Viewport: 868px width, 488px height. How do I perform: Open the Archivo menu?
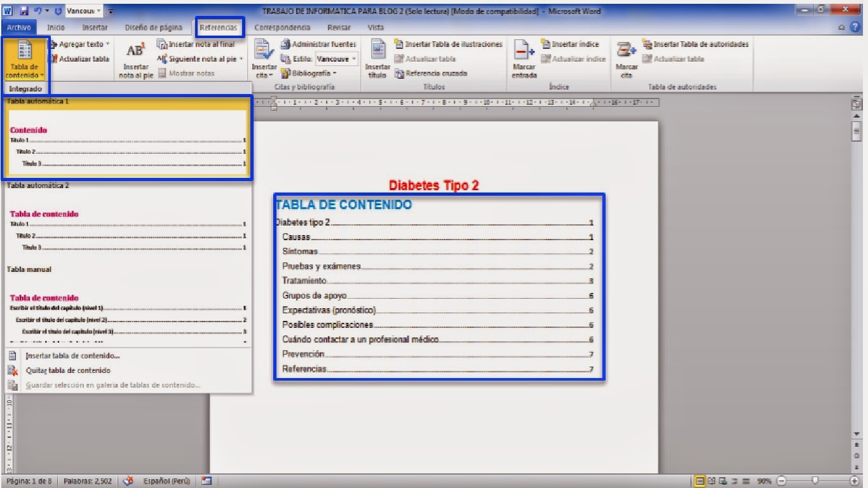coord(18,27)
